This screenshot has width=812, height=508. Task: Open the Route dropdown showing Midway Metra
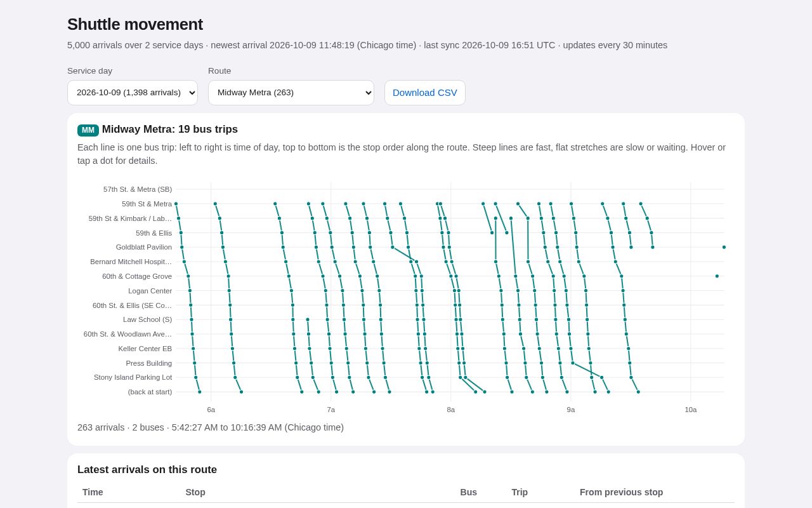pos(291,93)
